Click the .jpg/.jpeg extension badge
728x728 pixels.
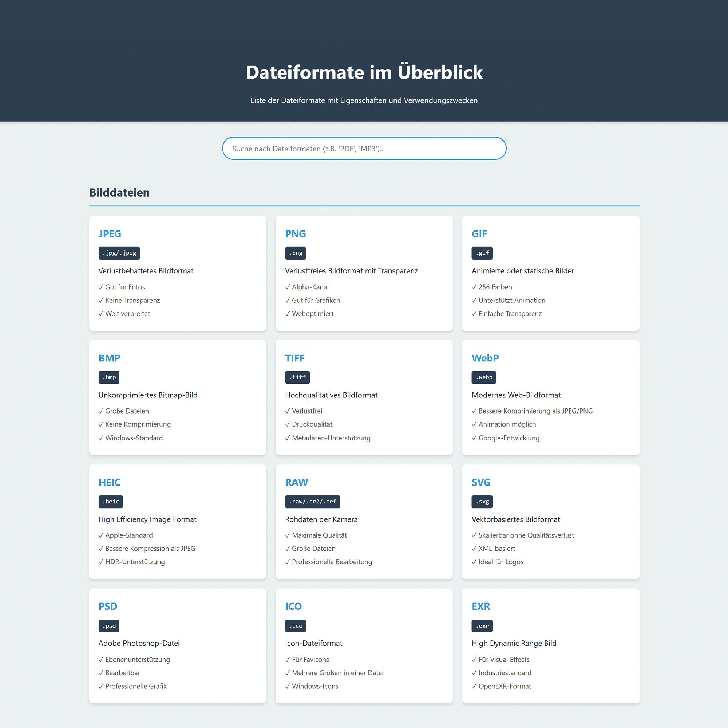tap(119, 253)
